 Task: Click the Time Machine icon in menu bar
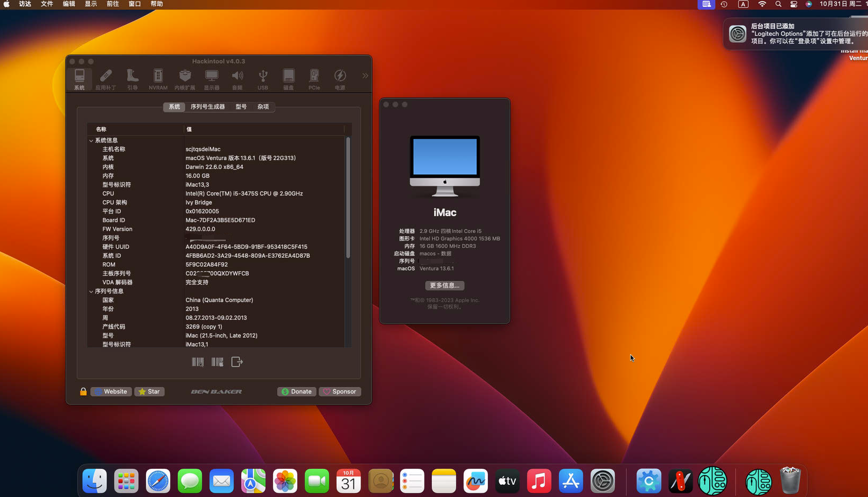724,4
